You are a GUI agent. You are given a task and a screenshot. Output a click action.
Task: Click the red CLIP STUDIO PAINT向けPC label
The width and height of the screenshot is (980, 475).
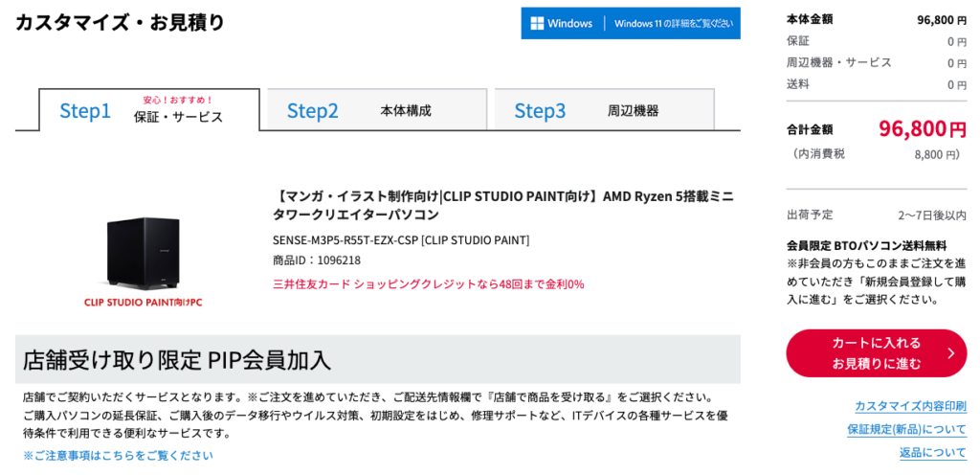(x=143, y=303)
